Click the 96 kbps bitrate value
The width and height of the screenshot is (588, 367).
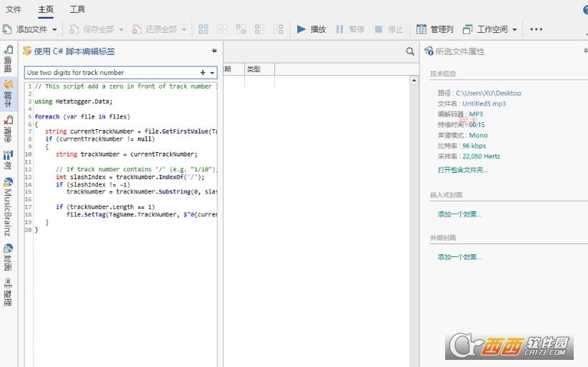pyautogui.click(x=474, y=146)
